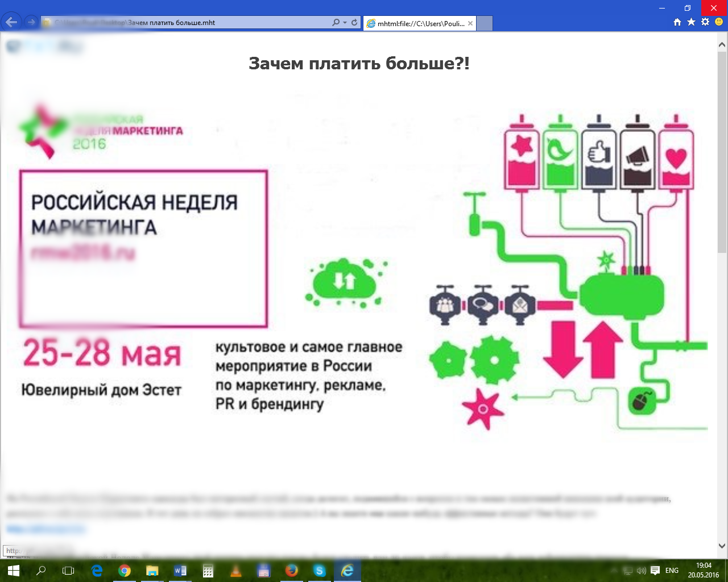Open Firefox from the taskbar
728x582 pixels.
[291, 570]
